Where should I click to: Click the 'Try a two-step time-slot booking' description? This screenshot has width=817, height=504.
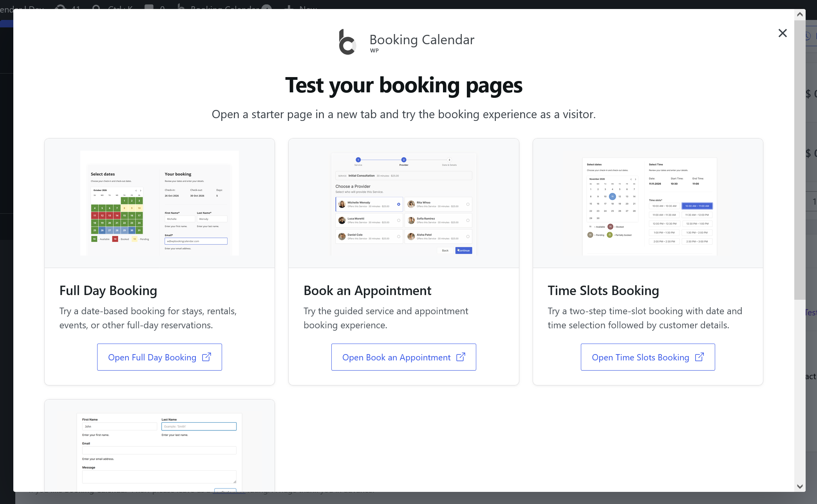645,318
